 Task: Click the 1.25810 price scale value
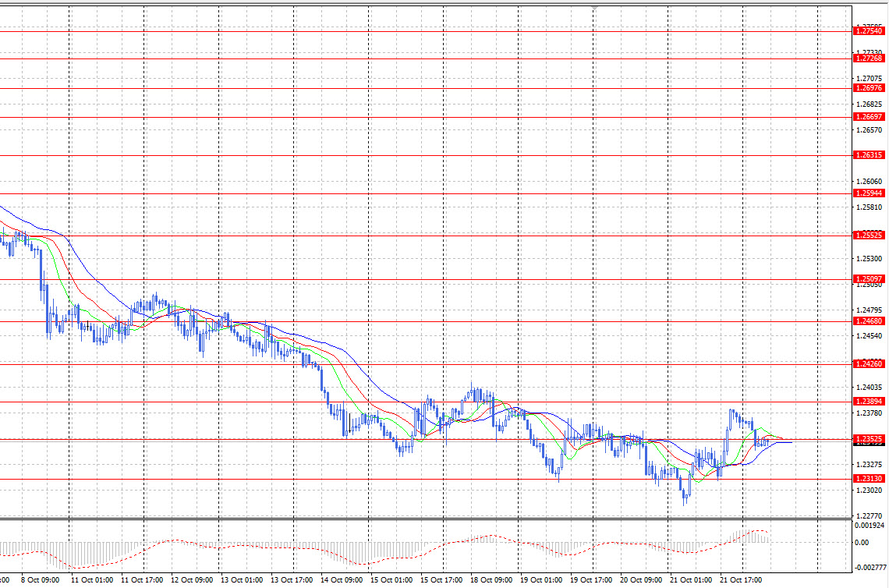tap(870, 207)
